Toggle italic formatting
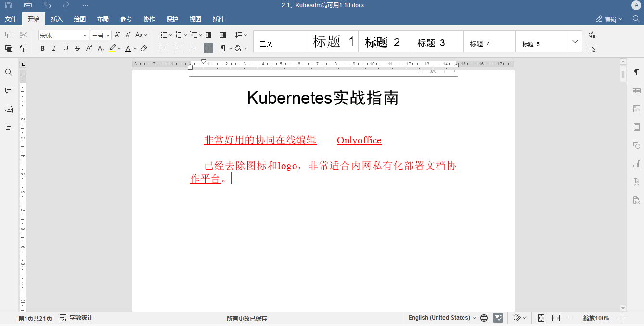This screenshot has width=644, height=326. point(54,48)
